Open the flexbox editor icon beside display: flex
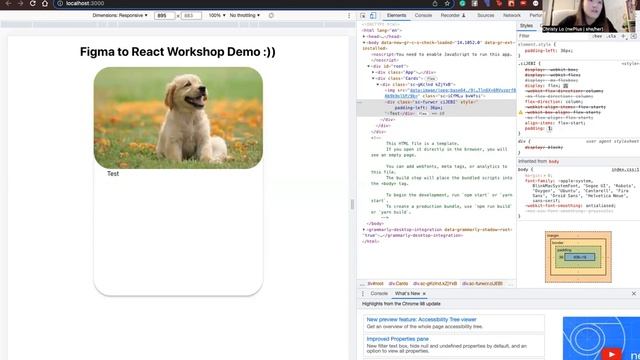Viewport: 640px width, 360px height. [x=566, y=86]
